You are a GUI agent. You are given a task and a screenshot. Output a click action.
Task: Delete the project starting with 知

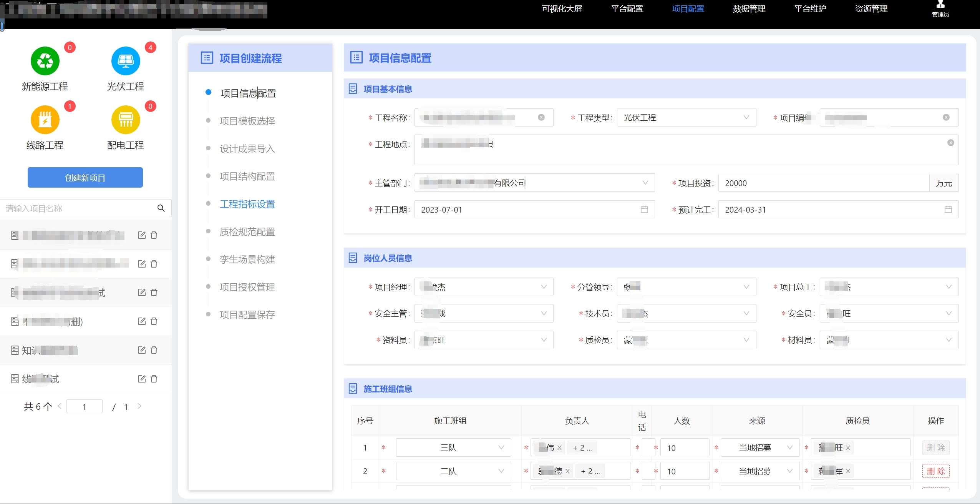click(x=154, y=350)
